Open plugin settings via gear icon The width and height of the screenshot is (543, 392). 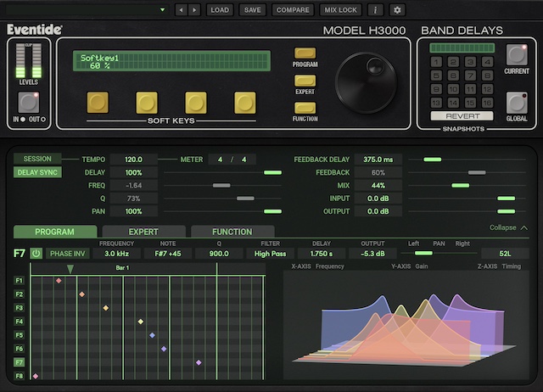[396, 10]
